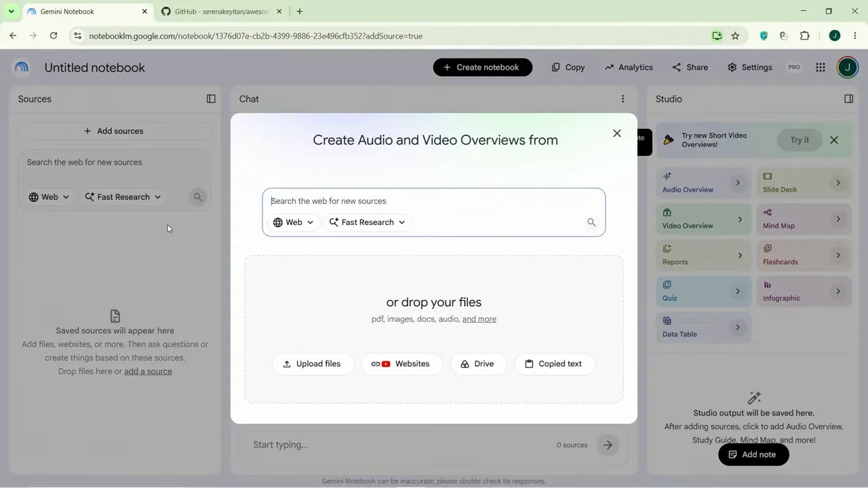
Task: Click the NotebookLM logo
Action: [22, 67]
